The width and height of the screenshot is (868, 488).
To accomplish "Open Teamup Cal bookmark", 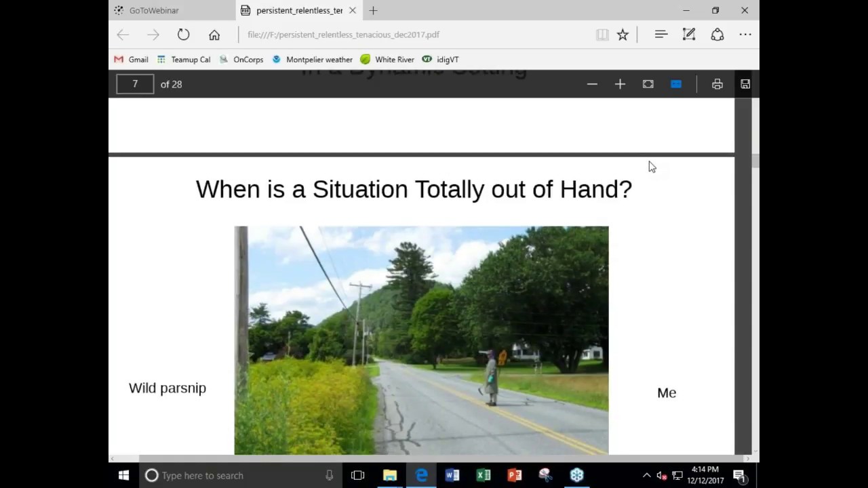I will 184,60.
